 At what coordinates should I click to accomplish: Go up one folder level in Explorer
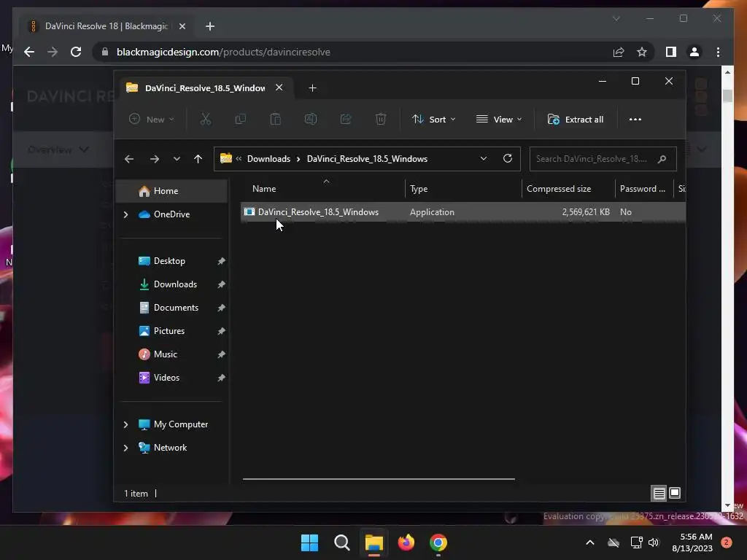[x=198, y=159]
